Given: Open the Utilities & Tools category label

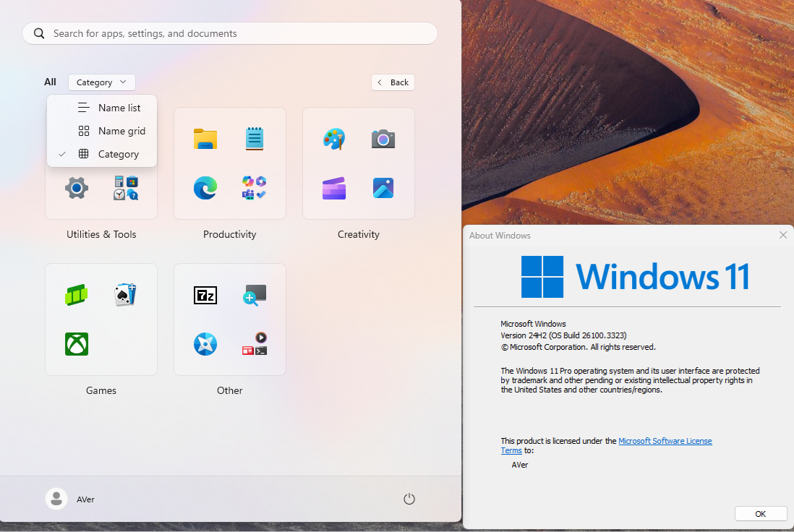Looking at the screenshot, I should (101, 234).
